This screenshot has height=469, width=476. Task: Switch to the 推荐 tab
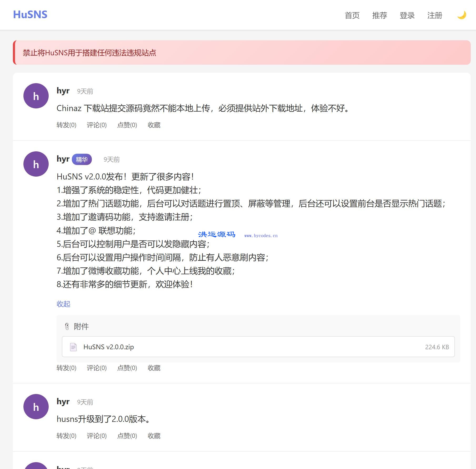pos(379,16)
